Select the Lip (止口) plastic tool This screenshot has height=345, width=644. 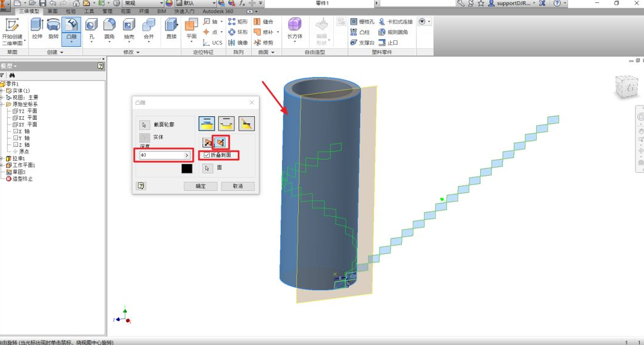click(x=388, y=43)
